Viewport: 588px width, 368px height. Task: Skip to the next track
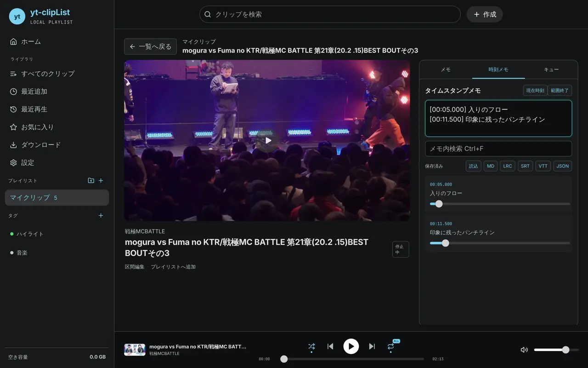coord(372,346)
